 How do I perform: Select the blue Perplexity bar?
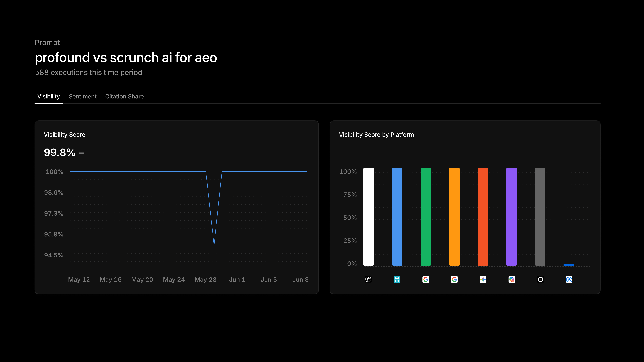[x=397, y=217]
